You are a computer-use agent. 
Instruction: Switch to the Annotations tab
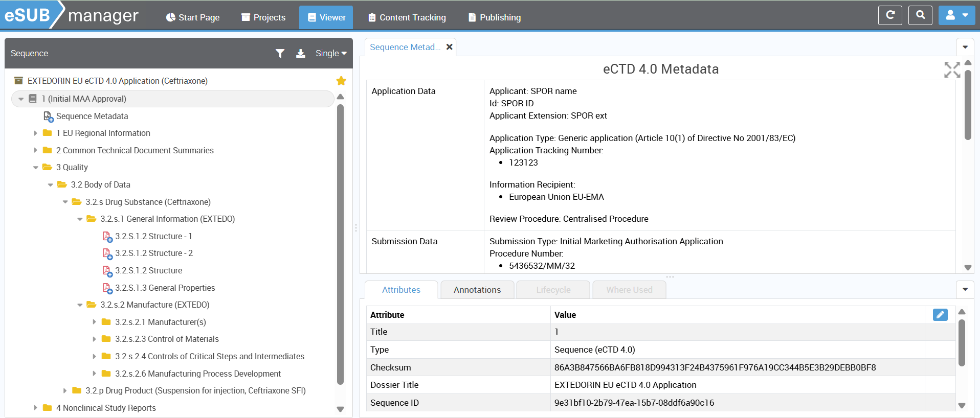477,290
